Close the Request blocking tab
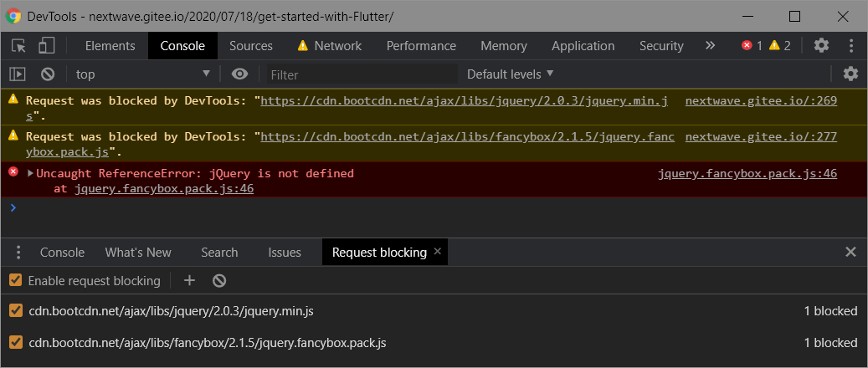The image size is (868, 368). coord(437,251)
